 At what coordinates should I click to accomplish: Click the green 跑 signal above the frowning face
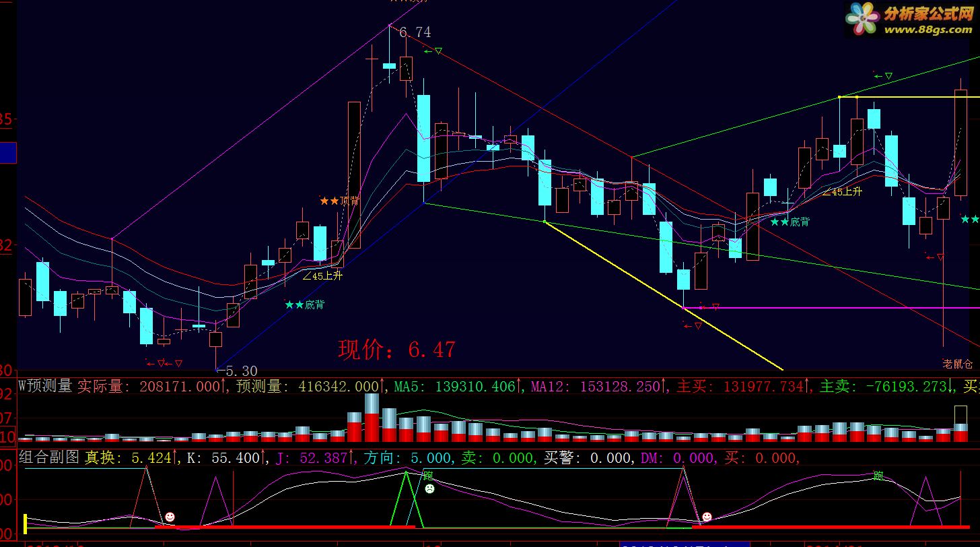(428, 476)
